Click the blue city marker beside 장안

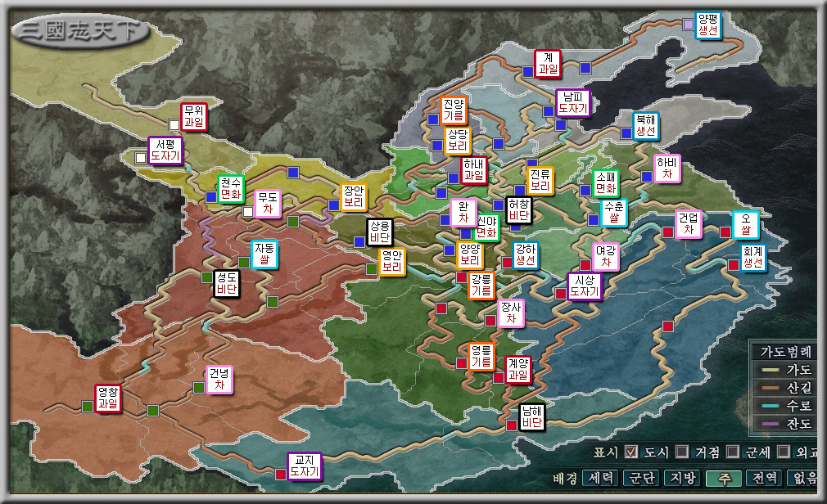click(334, 205)
